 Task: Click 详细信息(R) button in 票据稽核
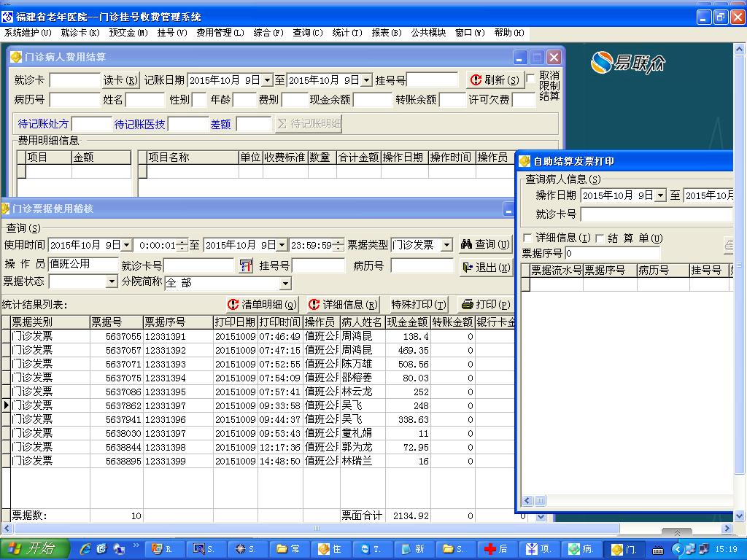click(x=343, y=304)
